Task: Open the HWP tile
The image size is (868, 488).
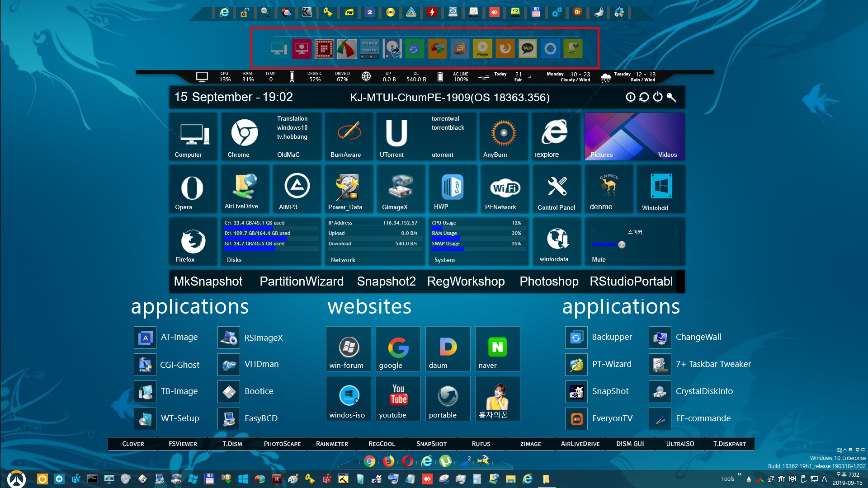Action: (x=453, y=189)
